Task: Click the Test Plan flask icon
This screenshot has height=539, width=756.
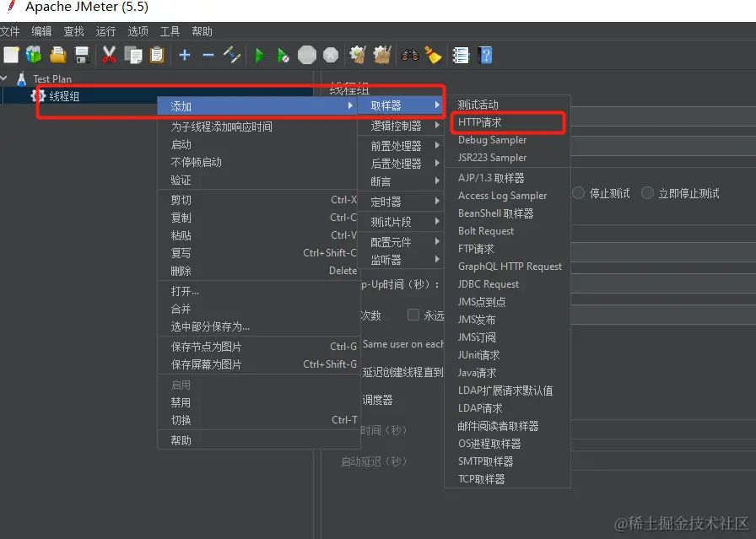Action: tap(21, 78)
